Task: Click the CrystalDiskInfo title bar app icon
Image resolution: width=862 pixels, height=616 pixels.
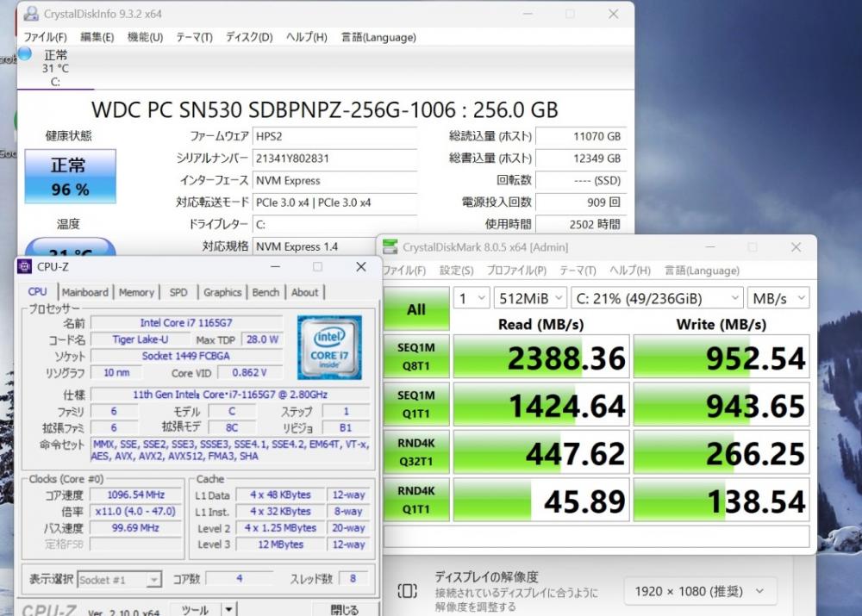Action: pyautogui.click(x=31, y=14)
